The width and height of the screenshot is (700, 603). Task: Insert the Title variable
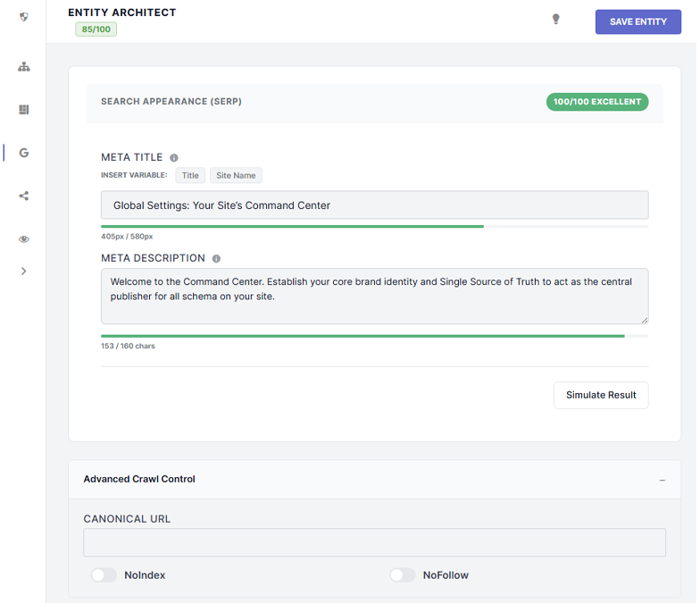[190, 175]
